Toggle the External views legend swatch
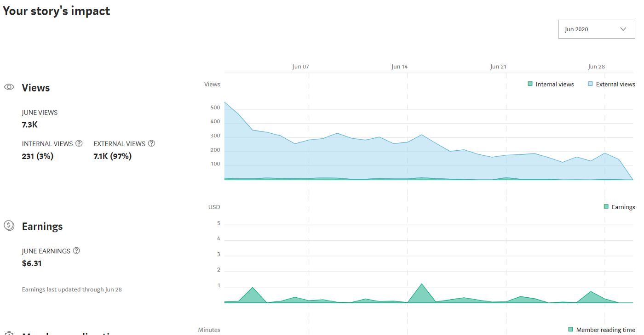 point(590,84)
